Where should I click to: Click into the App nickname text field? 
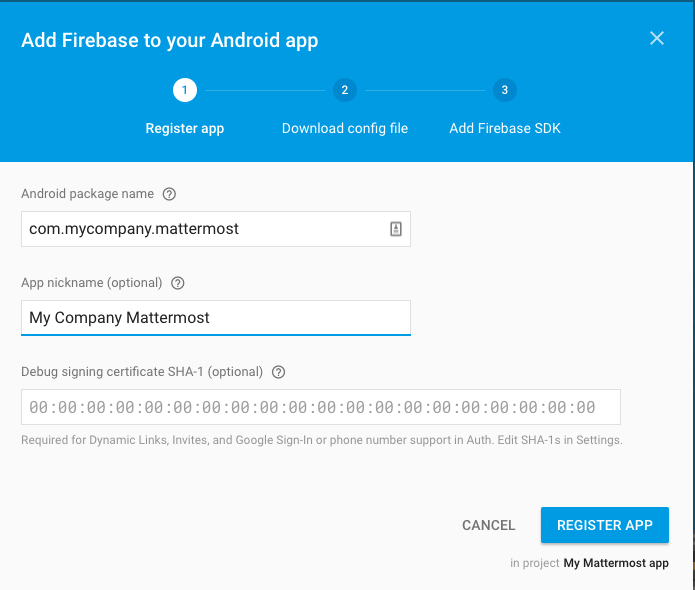coord(215,318)
